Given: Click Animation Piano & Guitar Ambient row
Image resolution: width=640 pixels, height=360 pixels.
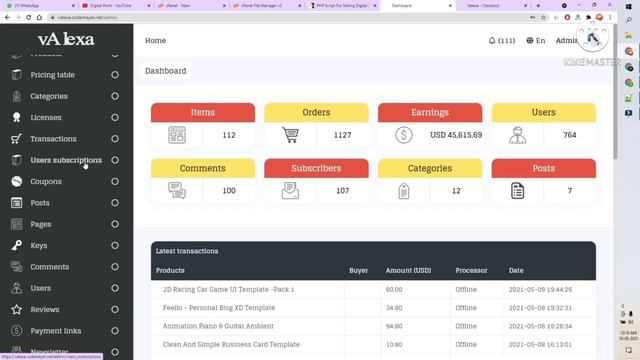Looking at the screenshot, I should pos(373,326).
